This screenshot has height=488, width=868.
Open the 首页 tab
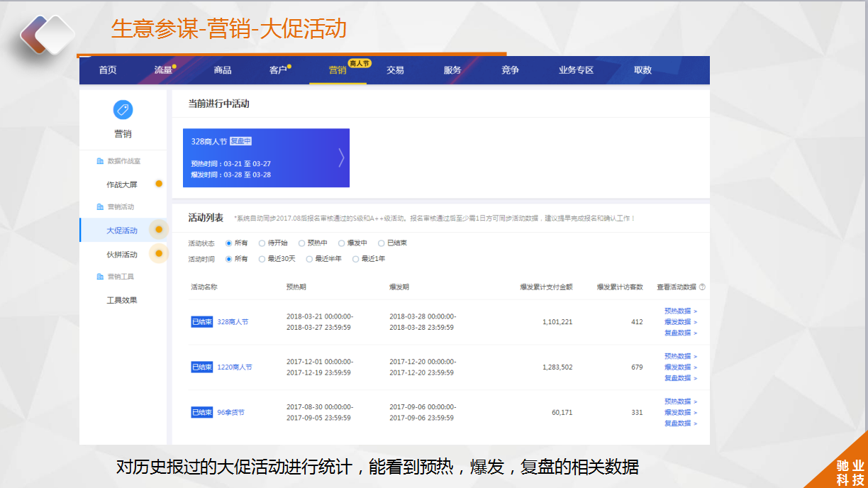click(108, 70)
